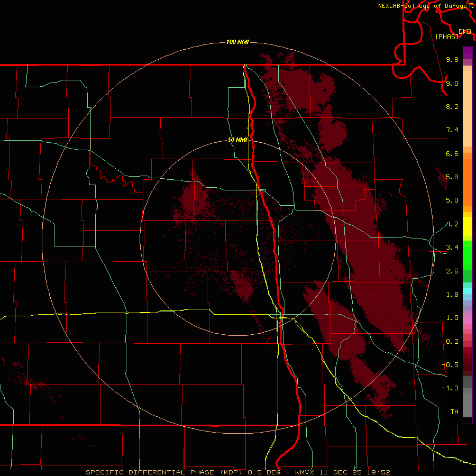Screen dimensions: 476x476
Task: Click the 1.0 value on the color scale
Action: (452, 318)
